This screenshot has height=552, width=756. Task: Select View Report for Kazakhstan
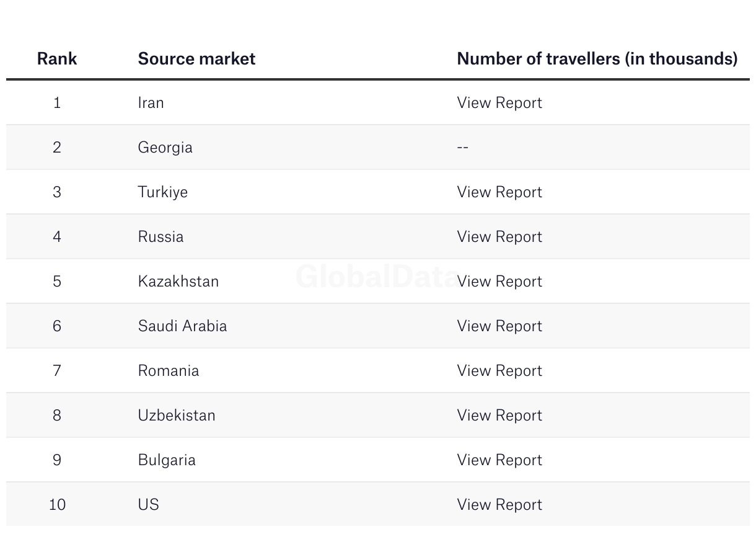[x=501, y=282]
